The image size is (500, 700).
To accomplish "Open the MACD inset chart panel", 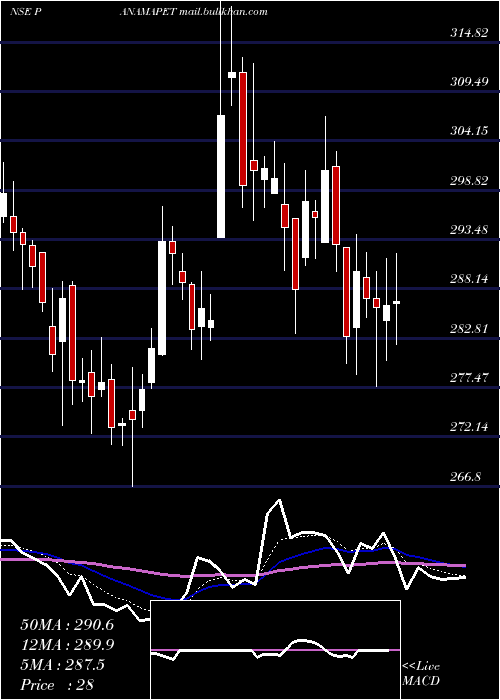I will (x=275, y=650).
